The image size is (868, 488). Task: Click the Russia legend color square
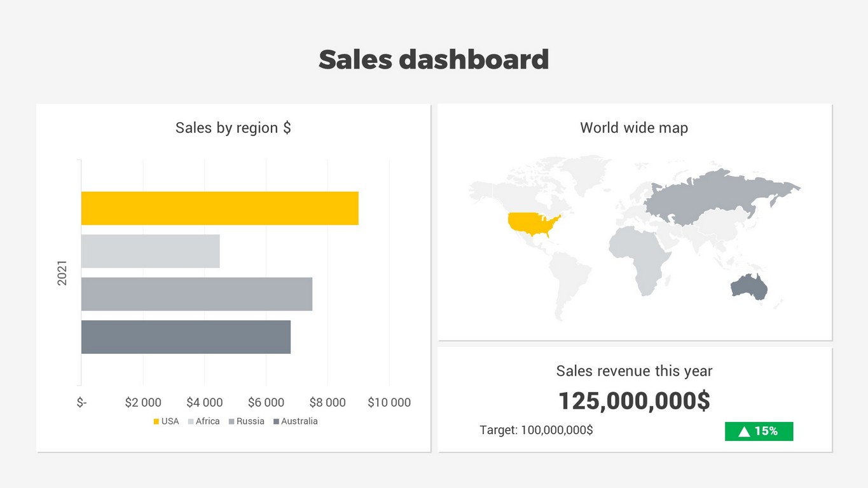point(231,421)
